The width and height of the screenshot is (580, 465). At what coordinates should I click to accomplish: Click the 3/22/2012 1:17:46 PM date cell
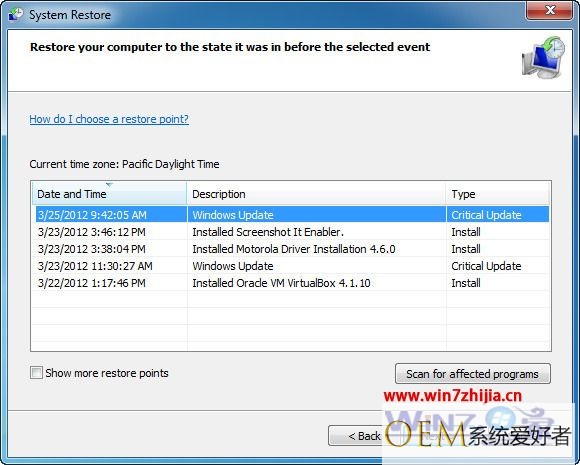pyautogui.click(x=91, y=283)
